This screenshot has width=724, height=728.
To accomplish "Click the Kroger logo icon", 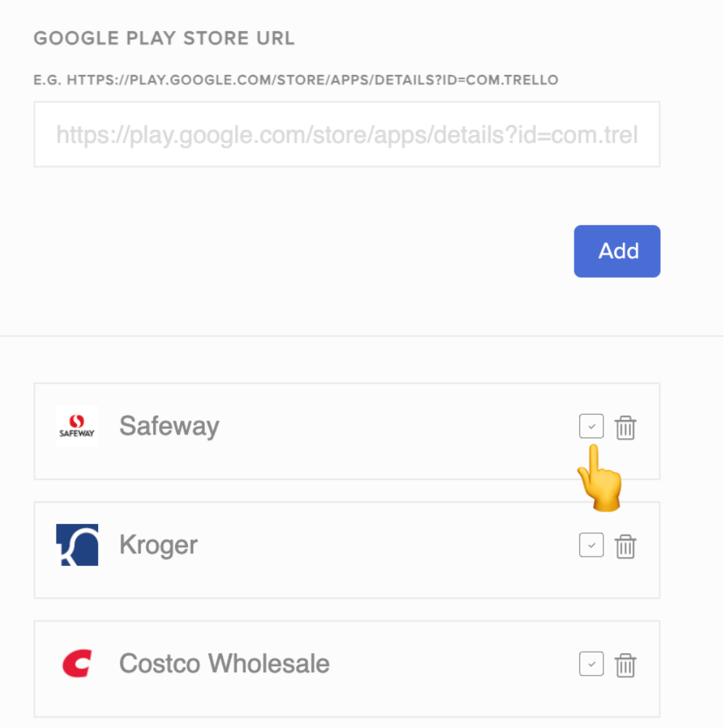I will (x=77, y=545).
